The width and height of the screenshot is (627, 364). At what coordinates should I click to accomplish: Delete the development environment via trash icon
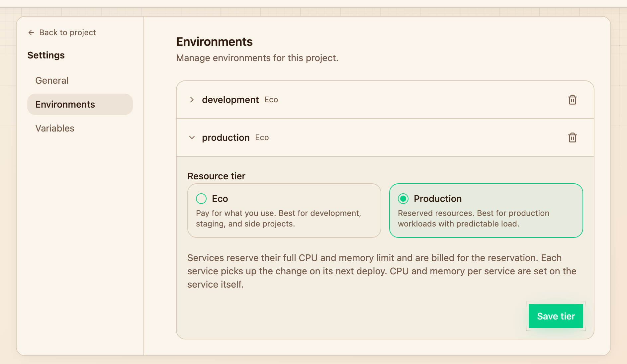click(572, 100)
